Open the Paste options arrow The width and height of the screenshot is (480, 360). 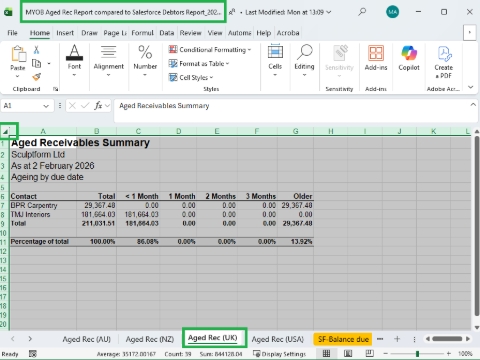coord(18,76)
